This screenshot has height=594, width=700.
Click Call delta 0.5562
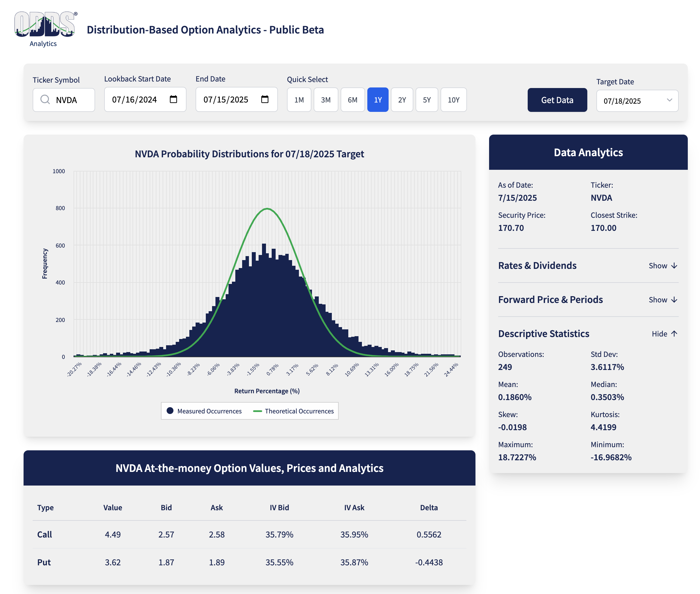pyautogui.click(x=429, y=534)
